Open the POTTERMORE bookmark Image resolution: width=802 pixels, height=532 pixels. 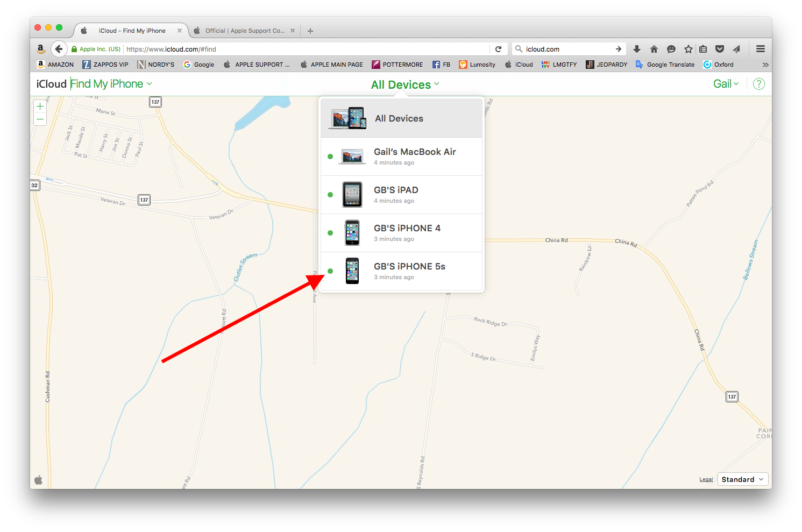pos(398,65)
